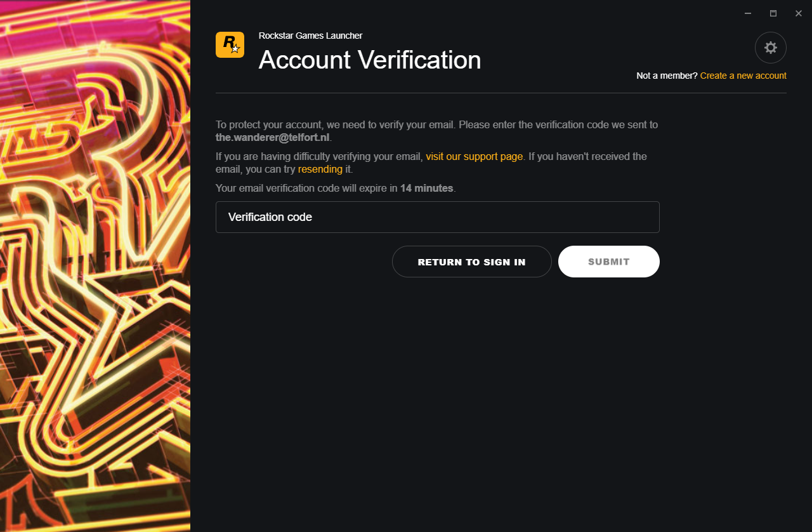This screenshot has height=532, width=812.
Task: Click the neon artwork panel
Action: click(x=95, y=266)
